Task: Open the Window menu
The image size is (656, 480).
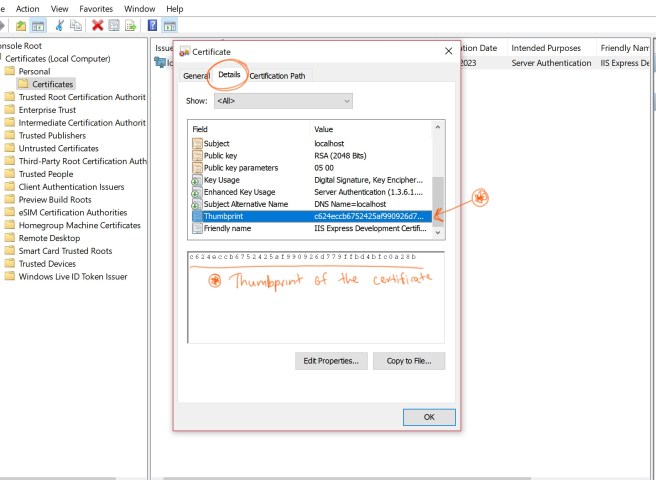Action: [139, 9]
